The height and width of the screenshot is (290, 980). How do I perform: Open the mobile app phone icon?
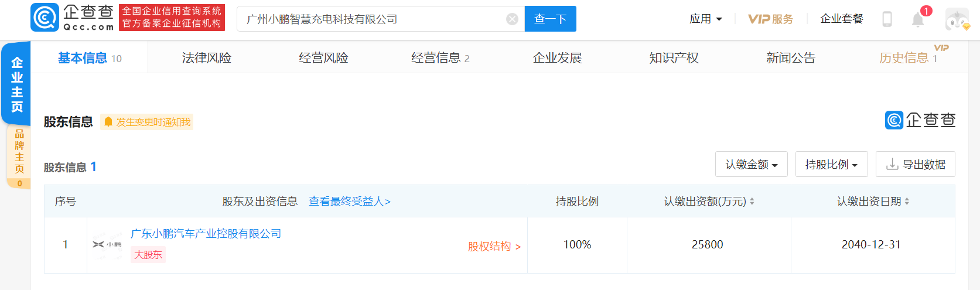pos(887,19)
